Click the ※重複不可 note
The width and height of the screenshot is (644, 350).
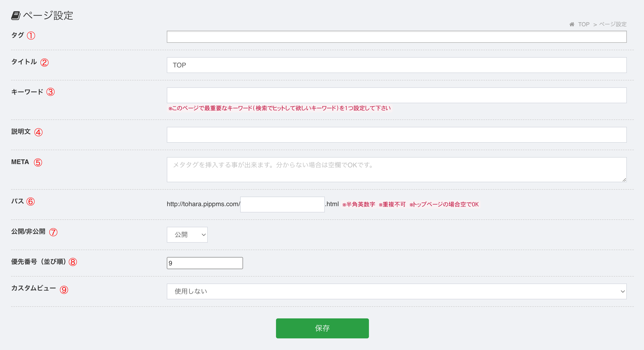[x=392, y=205]
